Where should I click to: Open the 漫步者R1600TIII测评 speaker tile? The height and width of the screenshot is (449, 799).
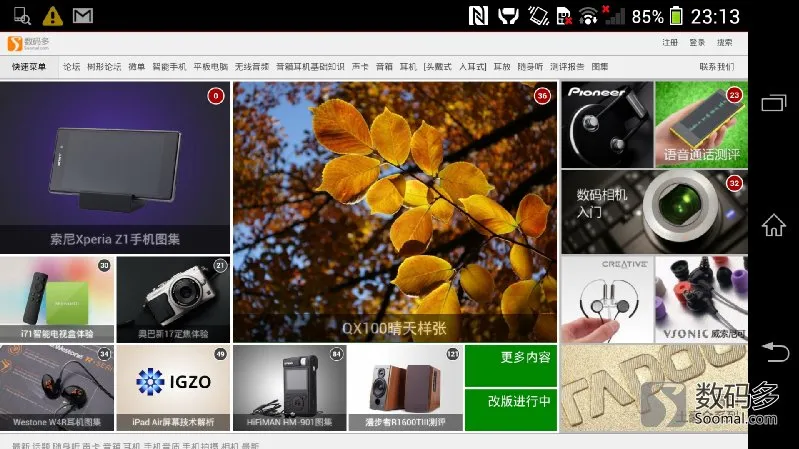point(406,388)
